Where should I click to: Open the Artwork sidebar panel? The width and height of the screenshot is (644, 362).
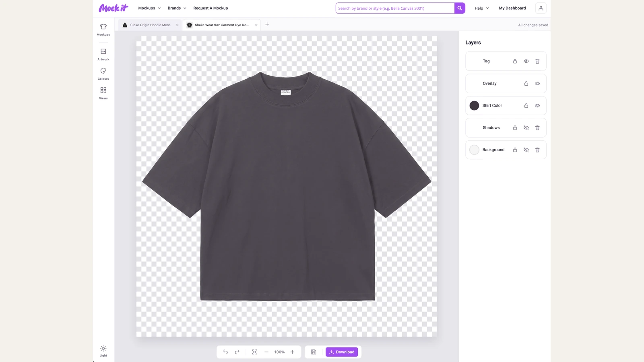pos(103,54)
